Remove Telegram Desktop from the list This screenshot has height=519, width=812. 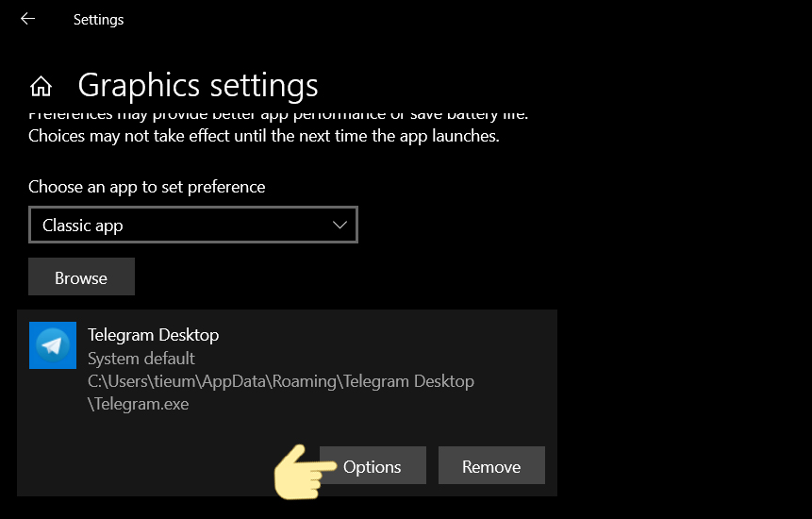click(491, 465)
